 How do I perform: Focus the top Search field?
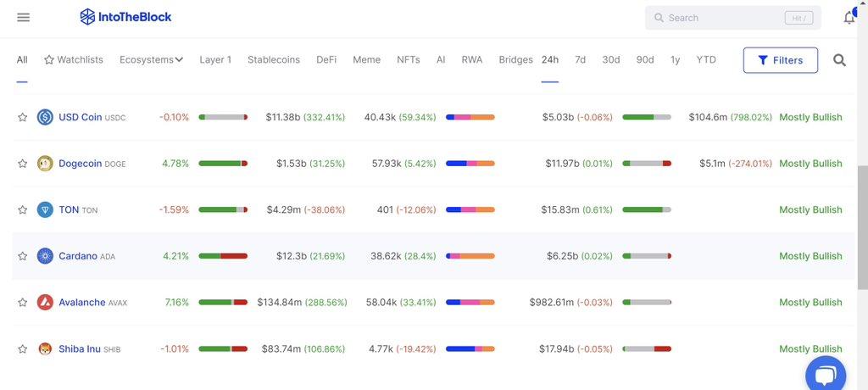click(733, 18)
